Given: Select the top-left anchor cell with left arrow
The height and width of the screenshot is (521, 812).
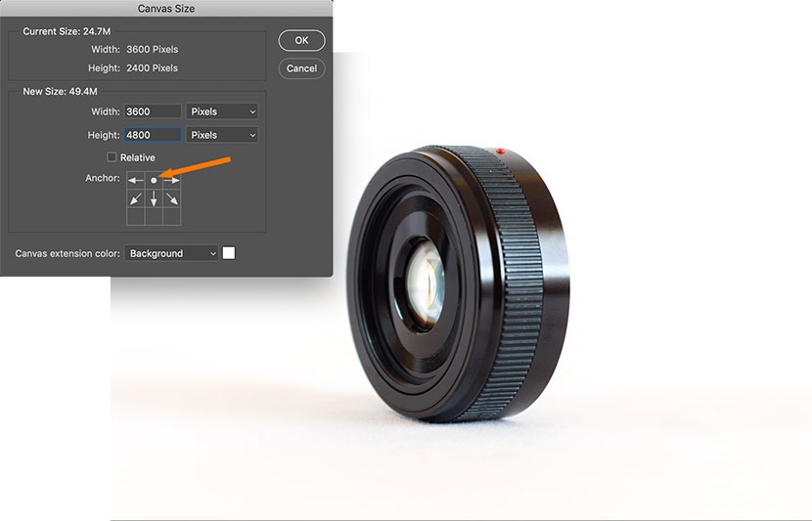Looking at the screenshot, I should (135, 180).
